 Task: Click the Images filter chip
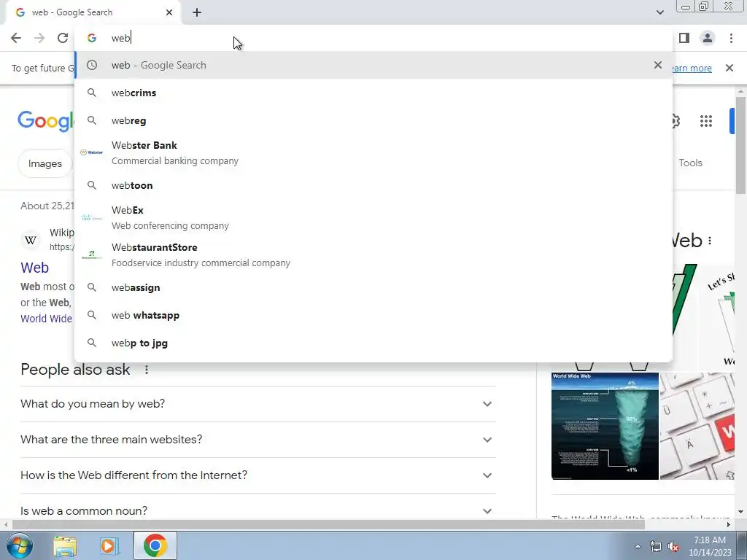coord(44,163)
